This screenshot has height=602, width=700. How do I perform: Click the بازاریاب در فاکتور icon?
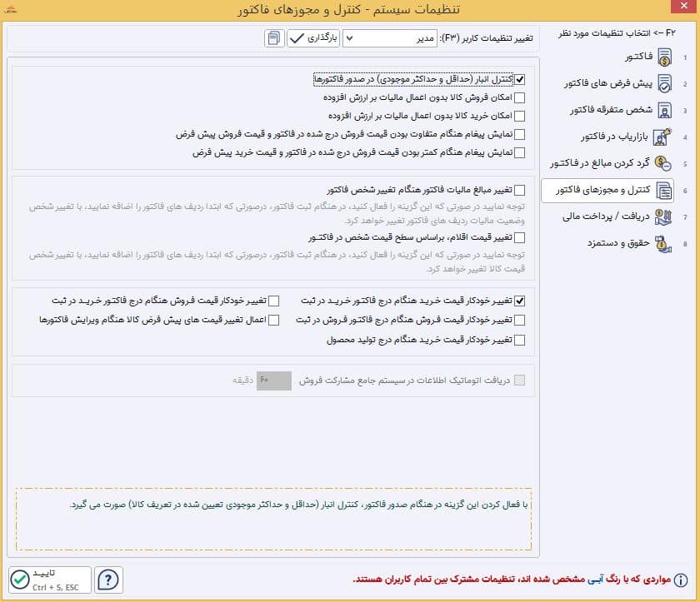(662, 137)
